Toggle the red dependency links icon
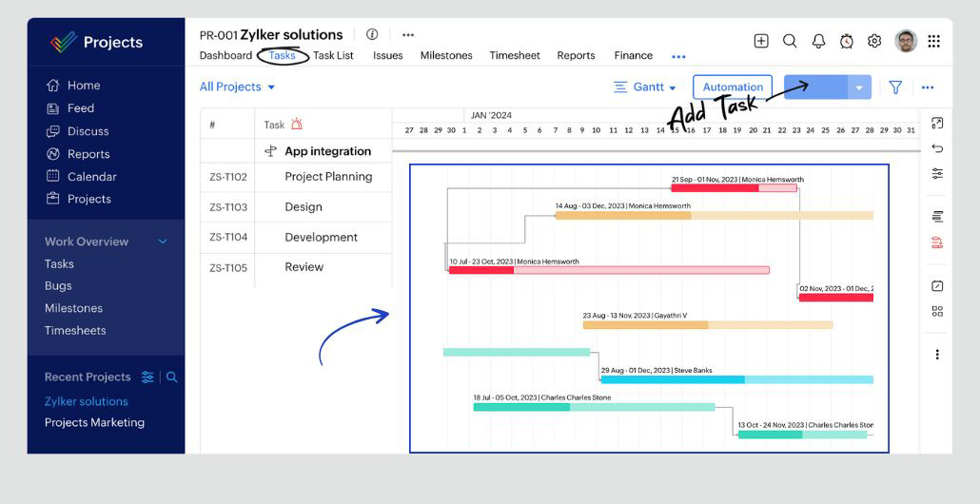The height and width of the screenshot is (504, 980). 937,242
